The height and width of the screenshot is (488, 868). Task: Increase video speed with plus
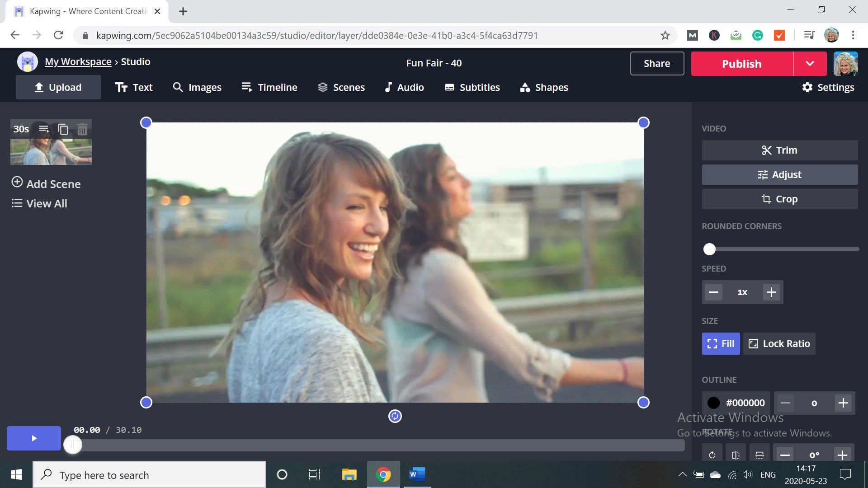pyautogui.click(x=771, y=292)
